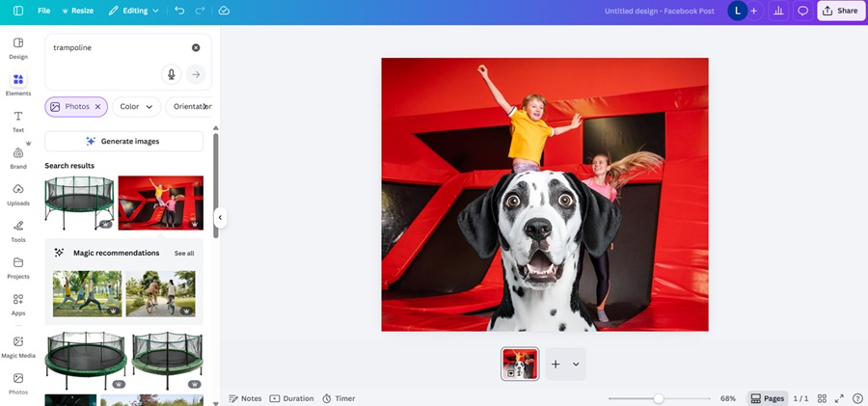Select the green trampoline search result
This screenshot has height=406, width=868.
pyautogui.click(x=80, y=203)
